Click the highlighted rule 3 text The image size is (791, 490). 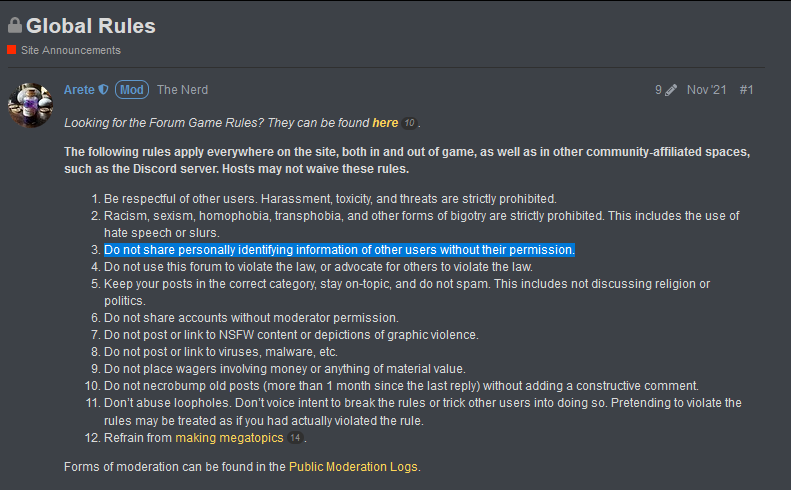(340, 250)
